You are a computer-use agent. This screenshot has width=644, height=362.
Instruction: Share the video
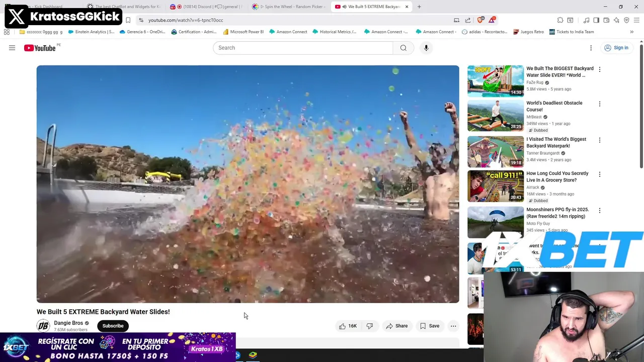(396, 326)
